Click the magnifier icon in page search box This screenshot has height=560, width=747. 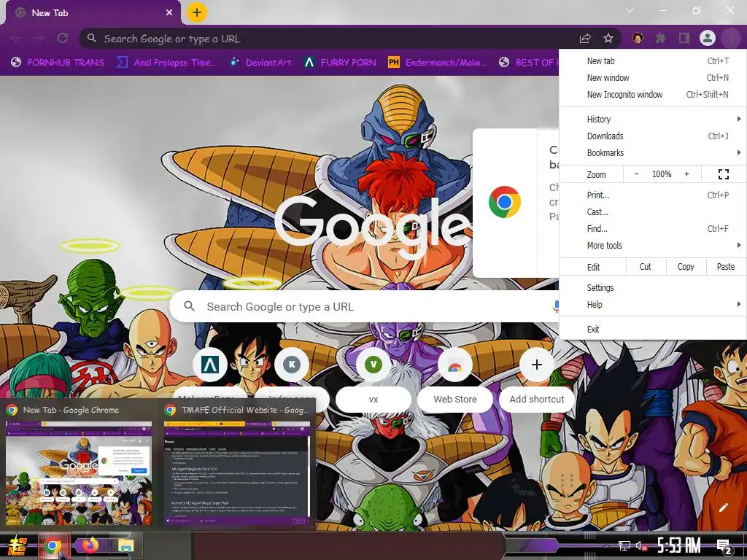coord(189,306)
